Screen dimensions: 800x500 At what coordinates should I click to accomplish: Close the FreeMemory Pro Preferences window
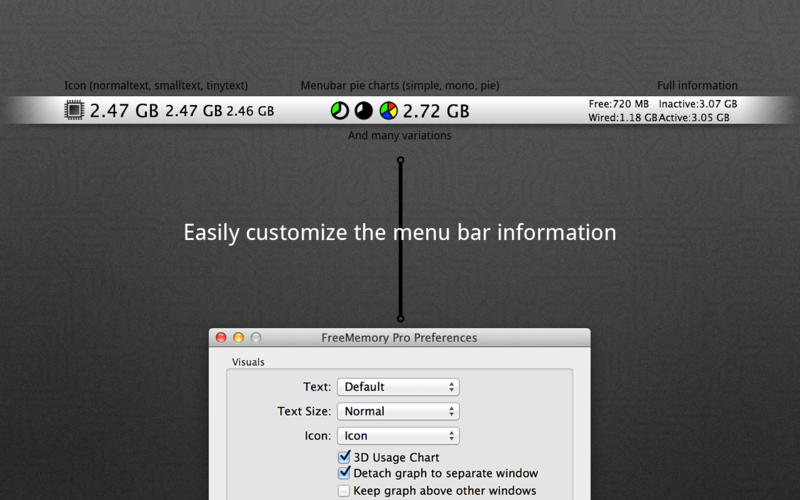pos(222,338)
